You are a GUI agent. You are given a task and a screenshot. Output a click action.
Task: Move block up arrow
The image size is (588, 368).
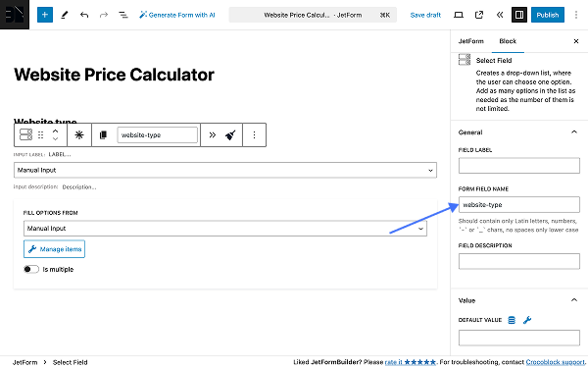pos(55,131)
